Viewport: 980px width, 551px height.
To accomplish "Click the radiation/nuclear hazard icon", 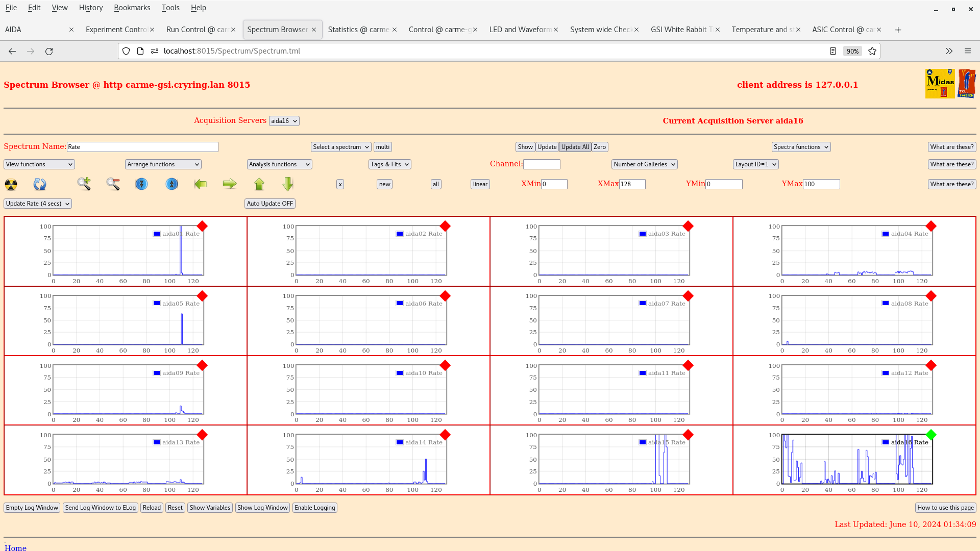I will coord(11,184).
